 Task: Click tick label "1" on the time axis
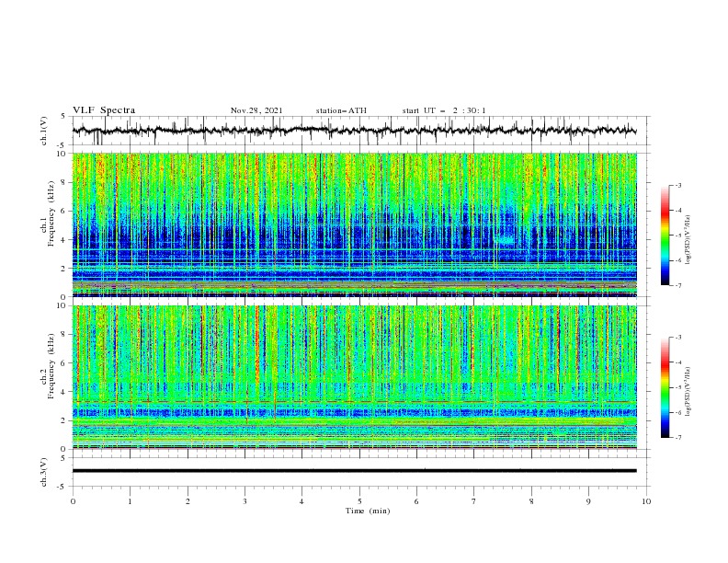pyautogui.click(x=130, y=501)
